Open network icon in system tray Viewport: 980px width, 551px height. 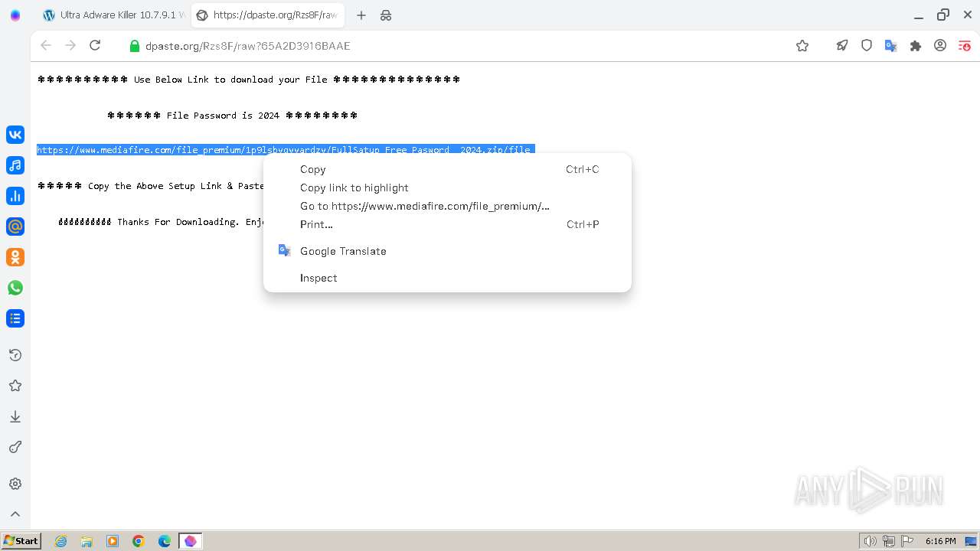coord(889,541)
